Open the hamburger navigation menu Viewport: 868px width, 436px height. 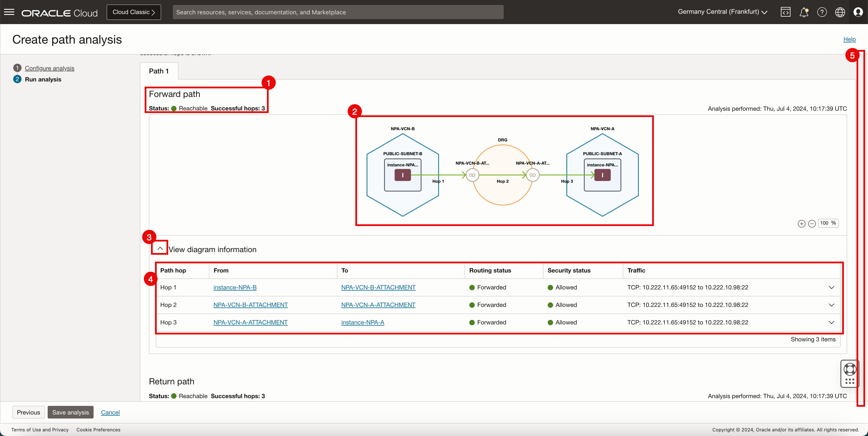click(x=9, y=12)
